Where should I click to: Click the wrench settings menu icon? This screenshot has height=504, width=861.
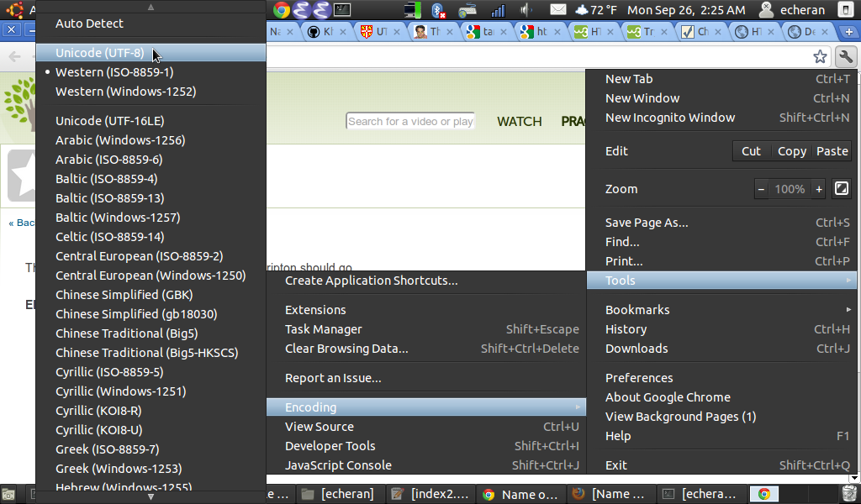tap(845, 57)
